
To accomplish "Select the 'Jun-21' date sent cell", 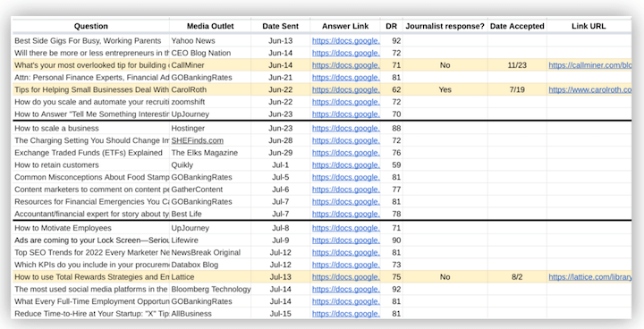I will pos(281,77).
